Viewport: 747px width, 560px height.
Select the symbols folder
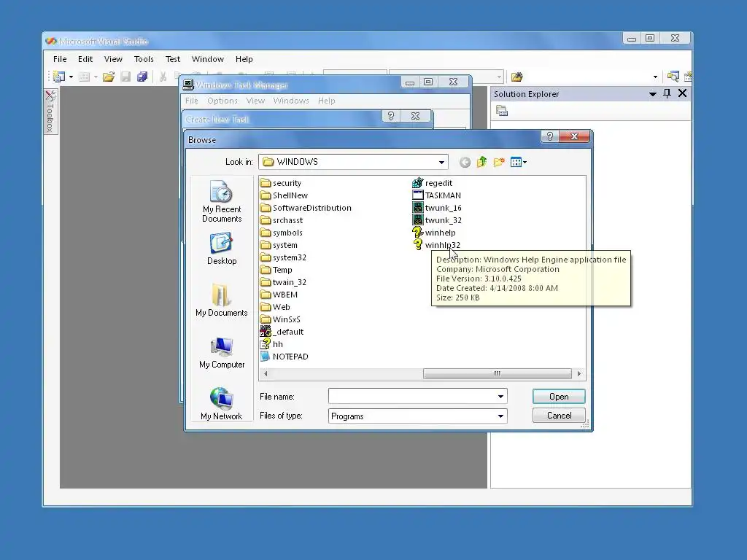pyautogui.click(x=282, y=233)
